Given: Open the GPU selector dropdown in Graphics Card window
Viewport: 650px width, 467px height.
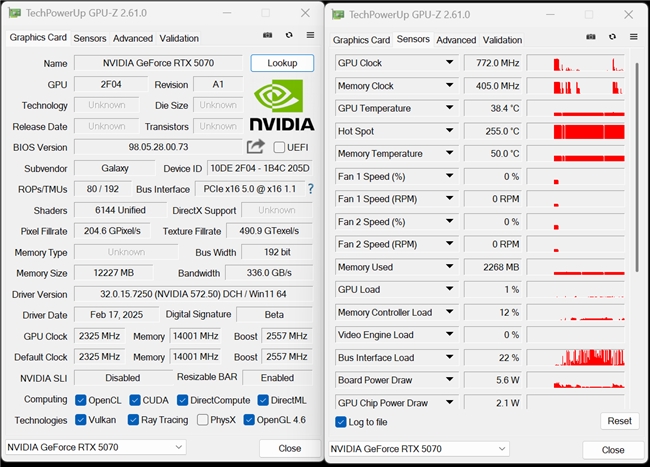Looking at the screenshot, I should pos(95,447).
